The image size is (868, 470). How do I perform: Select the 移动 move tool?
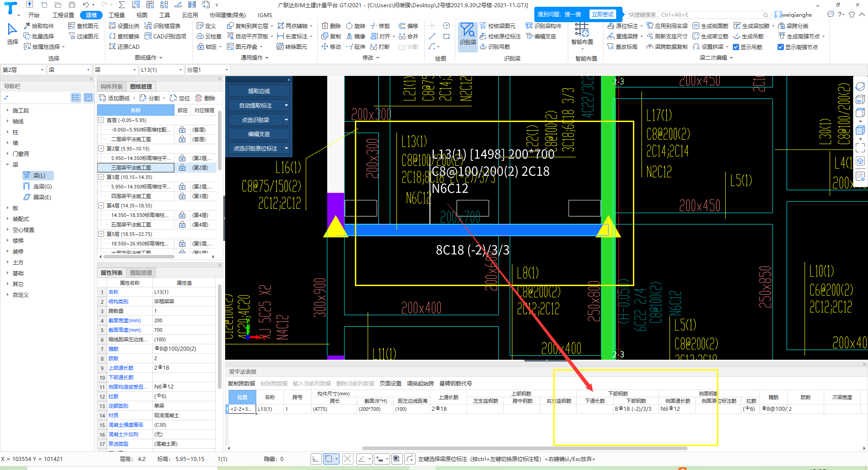(x=331, y=47)
